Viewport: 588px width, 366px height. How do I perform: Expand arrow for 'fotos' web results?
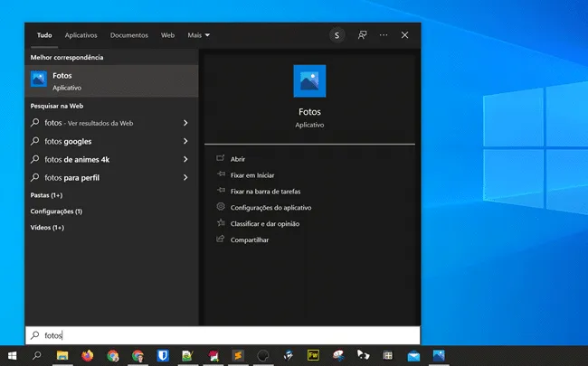tap(185, 123)
